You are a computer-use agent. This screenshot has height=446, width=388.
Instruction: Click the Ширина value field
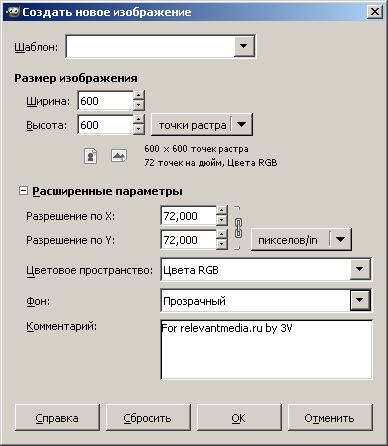[105, 101]
